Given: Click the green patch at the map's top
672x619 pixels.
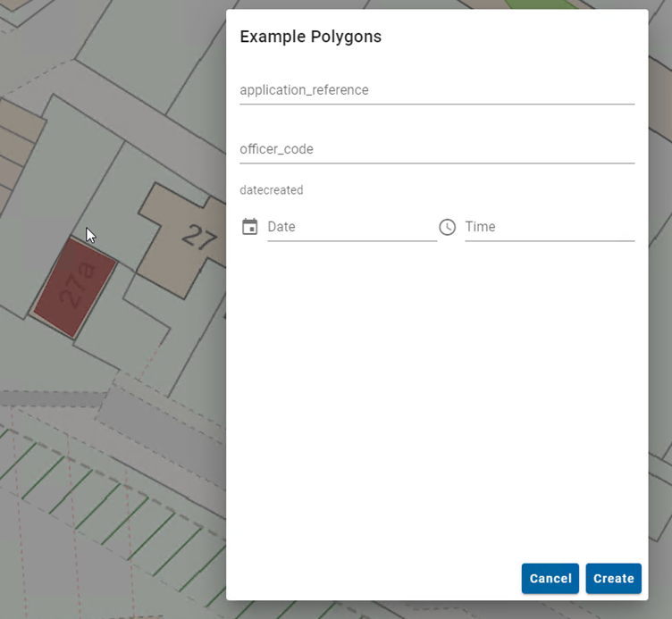Looking at the screenshot, I should (x=540, y=4).
